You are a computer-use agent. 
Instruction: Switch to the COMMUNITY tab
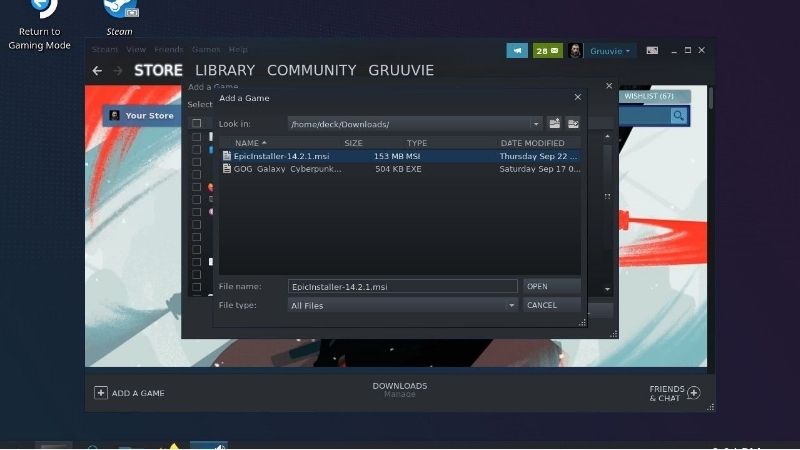click(312, 70)
